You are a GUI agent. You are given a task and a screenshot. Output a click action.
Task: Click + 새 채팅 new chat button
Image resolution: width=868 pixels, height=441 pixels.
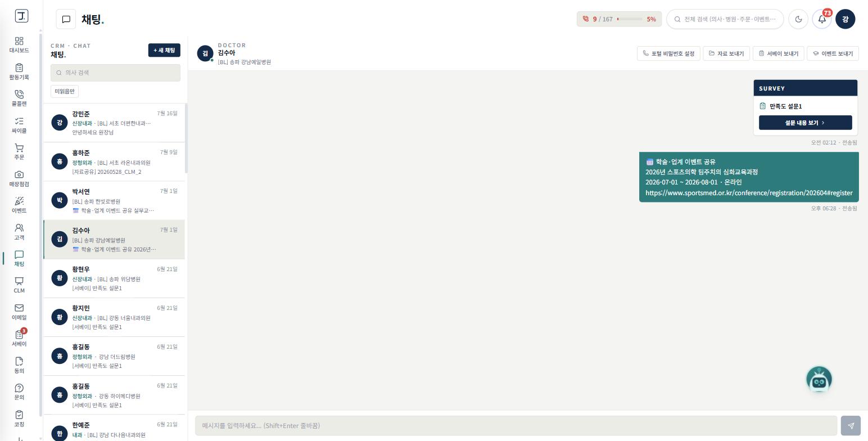click(164, 50)
